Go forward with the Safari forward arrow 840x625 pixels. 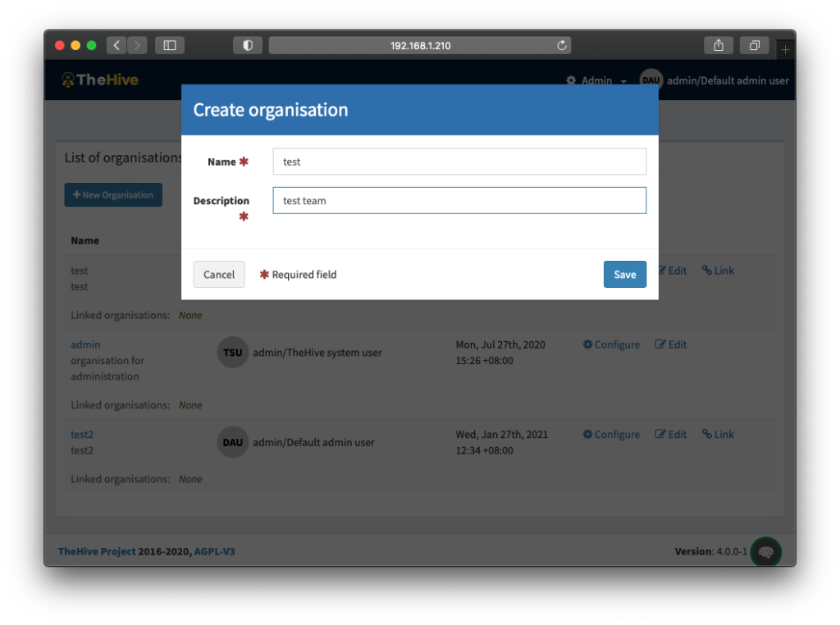[x=137, y=46]
